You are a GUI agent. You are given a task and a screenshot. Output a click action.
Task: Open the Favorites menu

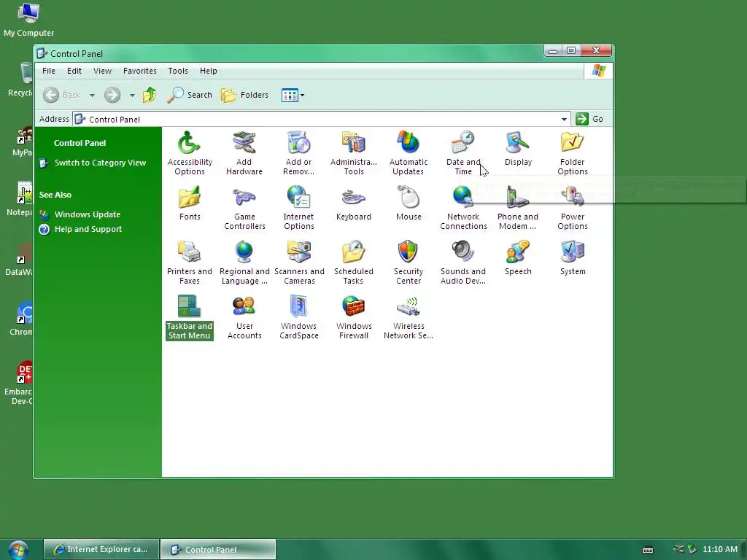139,71
